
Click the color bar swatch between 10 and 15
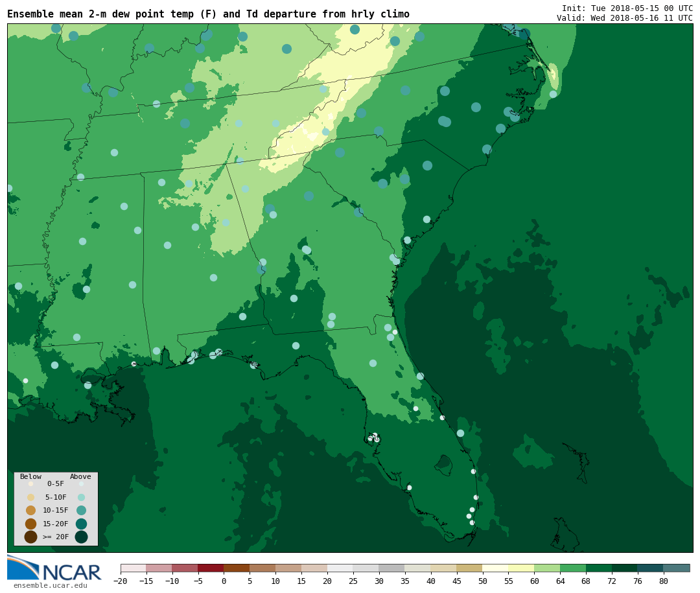pyautogui.click(x=288, y=568)
